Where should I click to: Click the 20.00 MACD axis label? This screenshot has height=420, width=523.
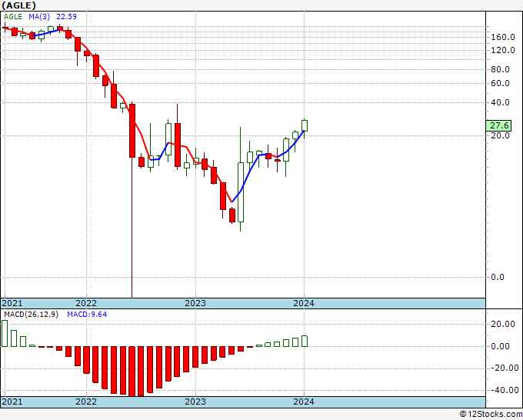pyautogui.click(x=503, y=324)
